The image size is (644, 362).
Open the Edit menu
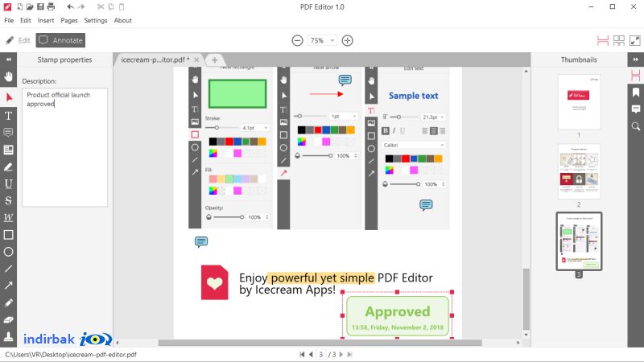click(x=26, y=21)
